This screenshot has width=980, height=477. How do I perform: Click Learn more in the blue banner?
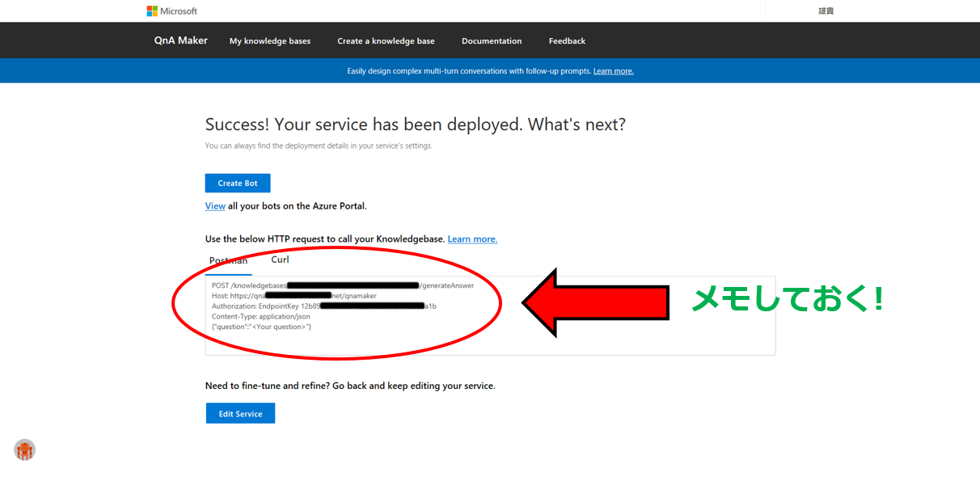click(x=614, y=71)
